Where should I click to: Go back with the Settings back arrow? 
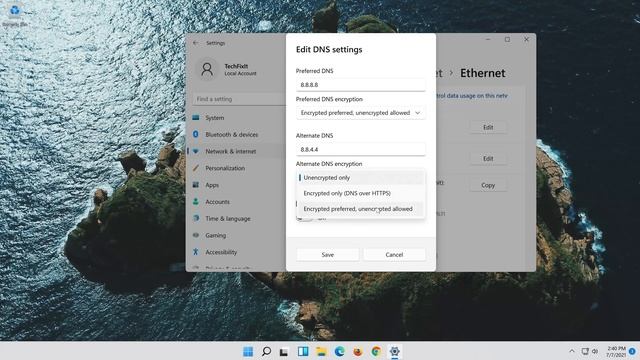pyautogui.click(x=196, y=43)
